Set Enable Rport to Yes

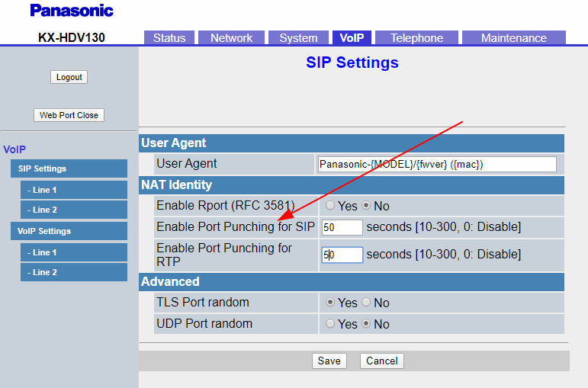(330, 206)
